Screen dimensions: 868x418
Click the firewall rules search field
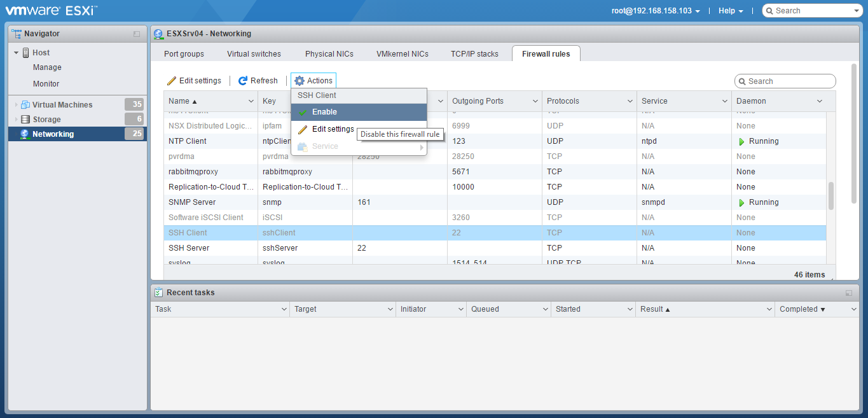(x=790, y=81)
